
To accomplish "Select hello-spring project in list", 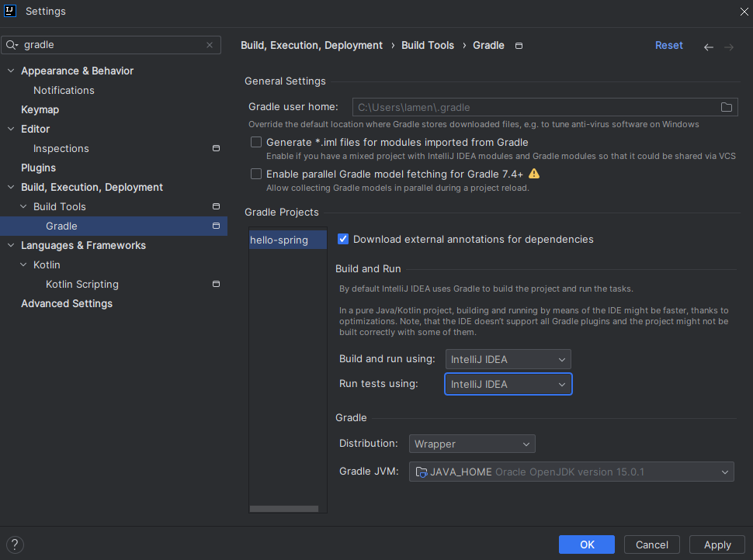I will coord(288,240).
